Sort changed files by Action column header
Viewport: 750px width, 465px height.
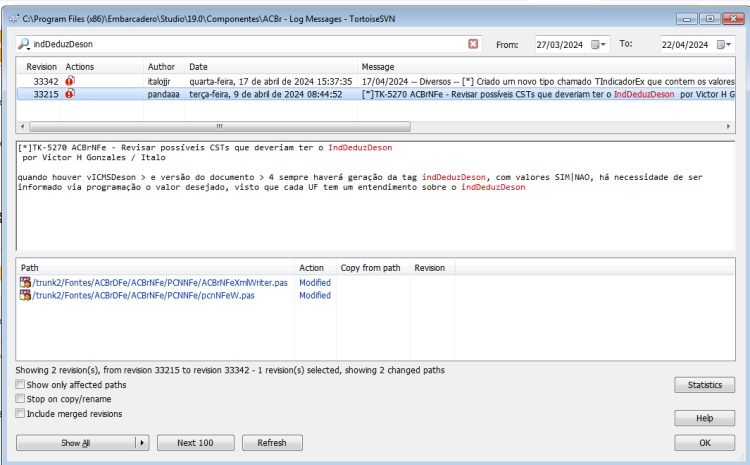tap(315, 268)
